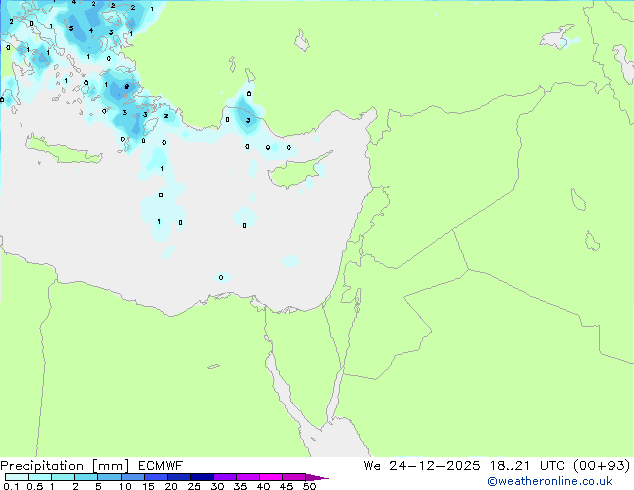Image resolution: width=634 pixels, height=490 pixels.
Task: Pick the 45–50 mm legend swatch
Action: tap(294, 477)
